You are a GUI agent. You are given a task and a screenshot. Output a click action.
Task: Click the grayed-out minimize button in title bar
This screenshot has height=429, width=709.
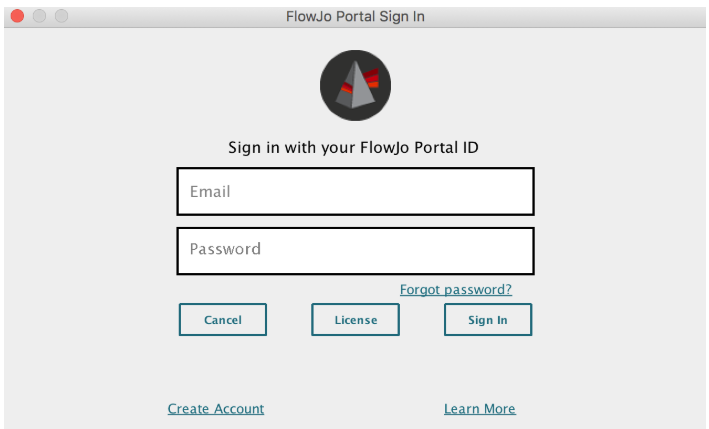[39, 17]
